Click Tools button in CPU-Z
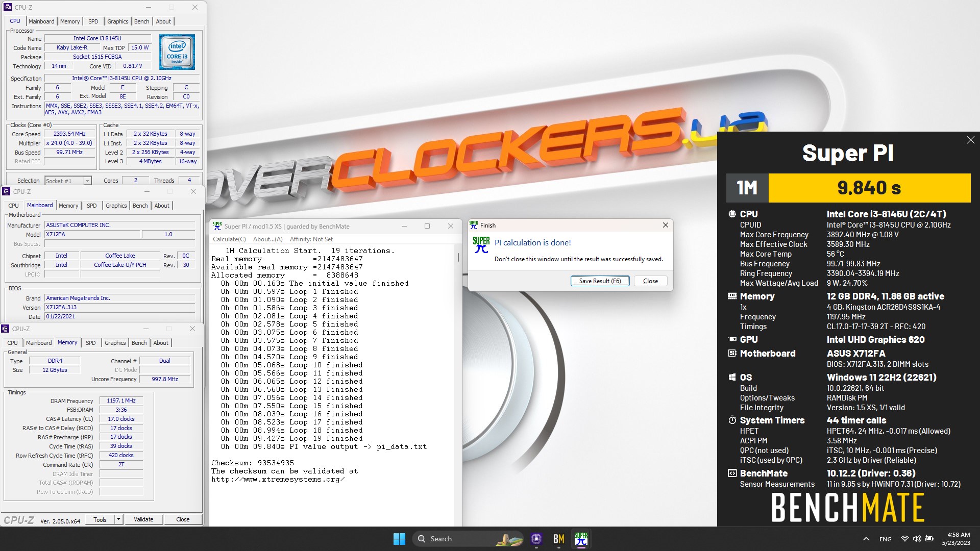The height and width of the screenshot is (551, 980). point(100,519)
